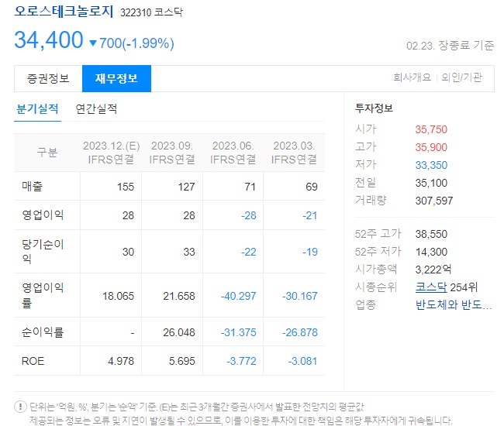Click the 영업이익률 value 18.065
504x426 pixels.
[118, 296]
